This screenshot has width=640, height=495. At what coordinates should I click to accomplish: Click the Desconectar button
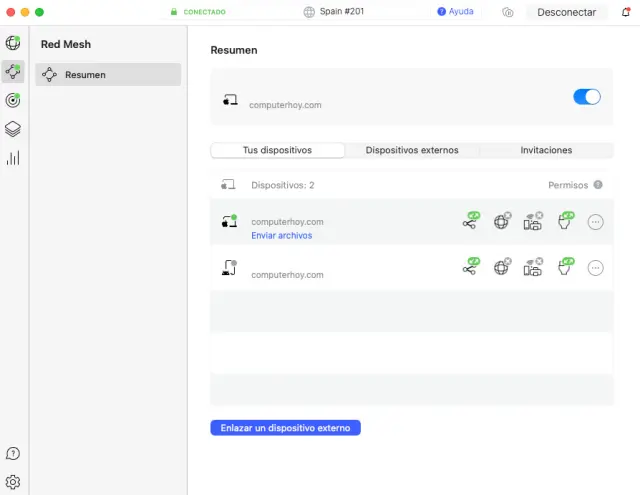click(x=567, y=12)
